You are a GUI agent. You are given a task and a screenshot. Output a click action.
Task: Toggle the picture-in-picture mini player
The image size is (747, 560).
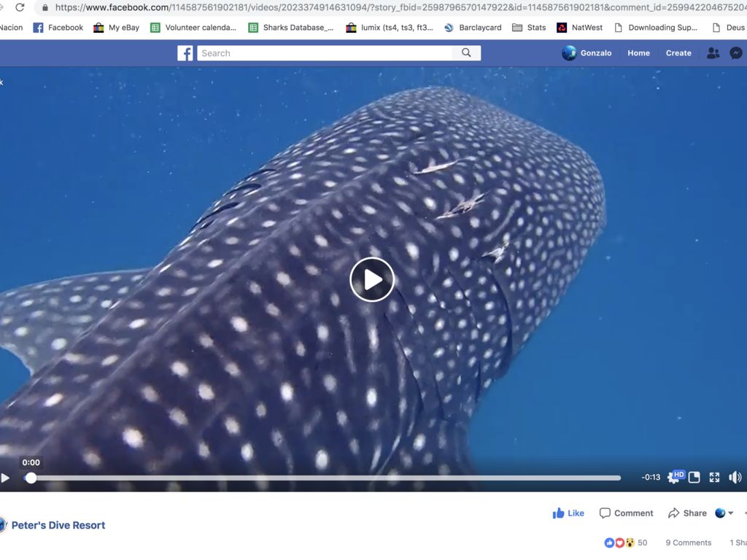click(x=694, y=478)
